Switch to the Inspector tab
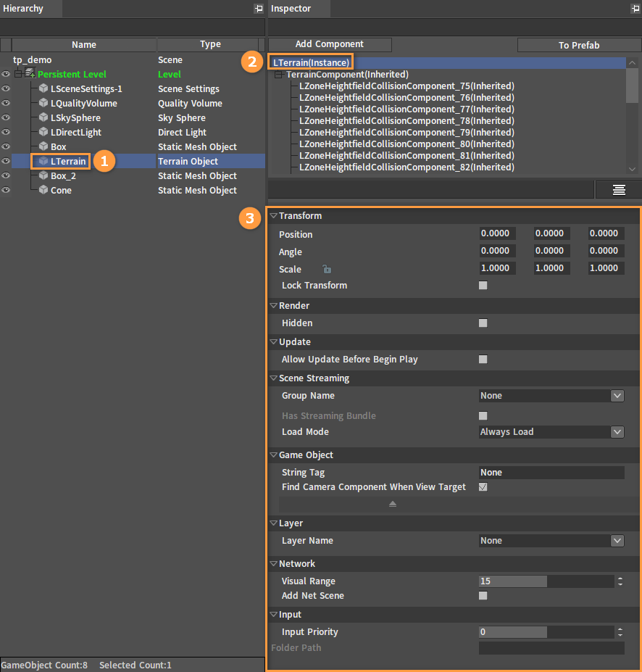The height and width of the screenshot is (672, 642). click(x=291, y=9)
